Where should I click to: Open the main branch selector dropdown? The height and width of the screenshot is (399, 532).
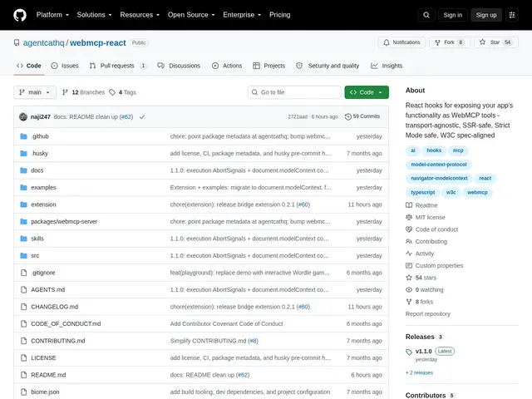35,92
